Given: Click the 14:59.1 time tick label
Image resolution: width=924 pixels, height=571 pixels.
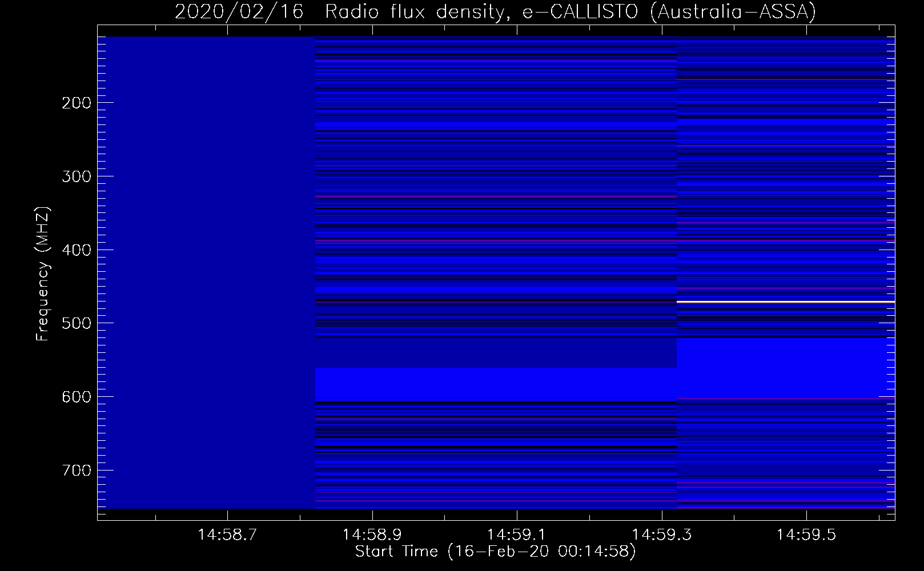Looking at the screenshot, I should pos(516,534).
